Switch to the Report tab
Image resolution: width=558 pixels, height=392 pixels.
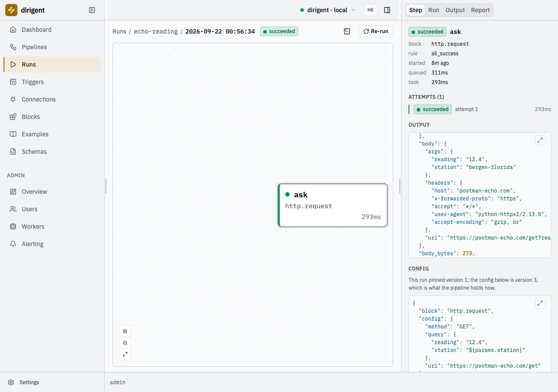pos(480,10)
